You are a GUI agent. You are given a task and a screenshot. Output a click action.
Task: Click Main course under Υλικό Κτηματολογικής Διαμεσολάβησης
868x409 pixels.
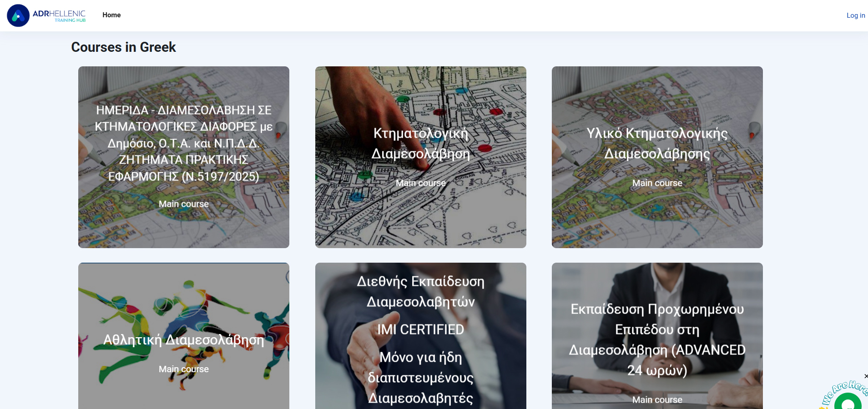(x=657, y=183)
